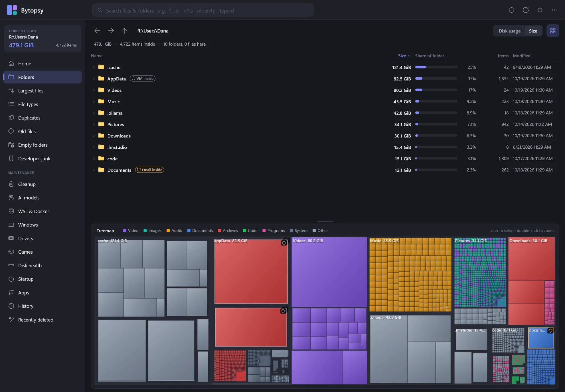
Task: Open Disk health page
Action: 42,266
